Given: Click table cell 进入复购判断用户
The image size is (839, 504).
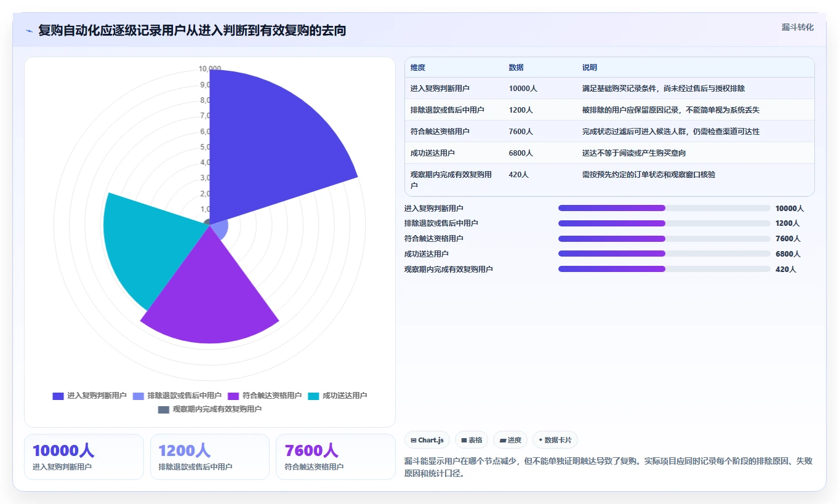Looking at the screenshot, I should tap(440, 89).
